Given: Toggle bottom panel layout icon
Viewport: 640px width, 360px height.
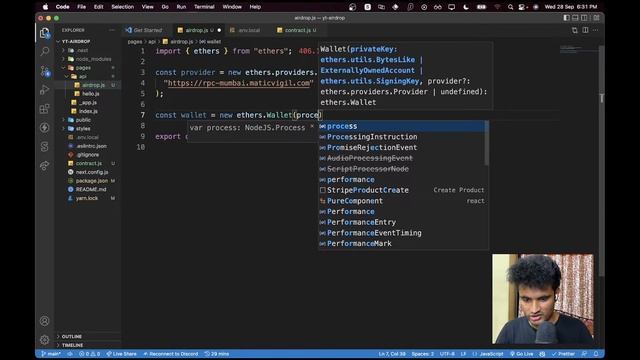Looking at the screenshot, I should [x=576, y=18].
